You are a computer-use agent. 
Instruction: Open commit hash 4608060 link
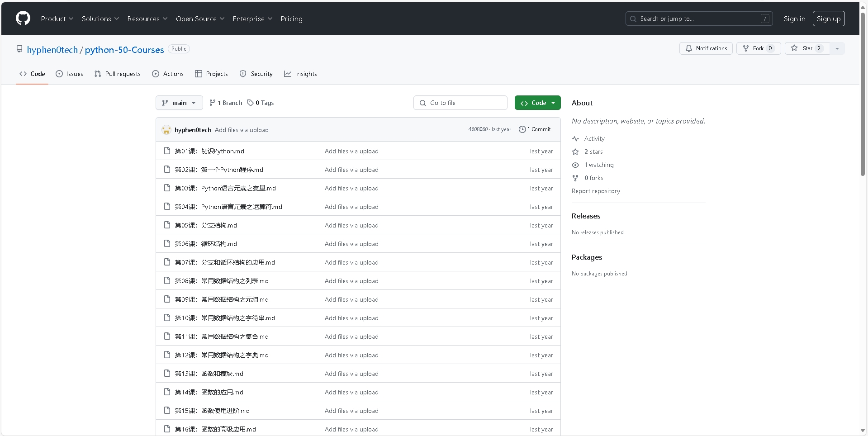478,129
